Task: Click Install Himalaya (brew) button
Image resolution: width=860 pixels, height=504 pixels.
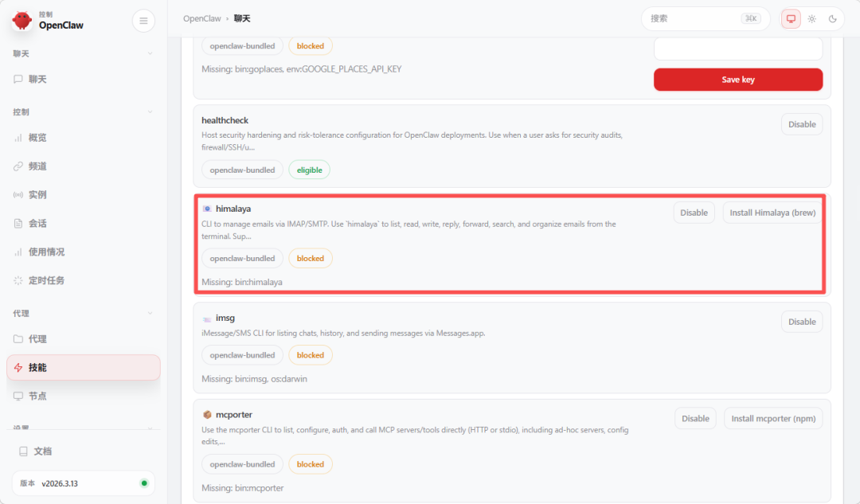Action: (772, 213)
